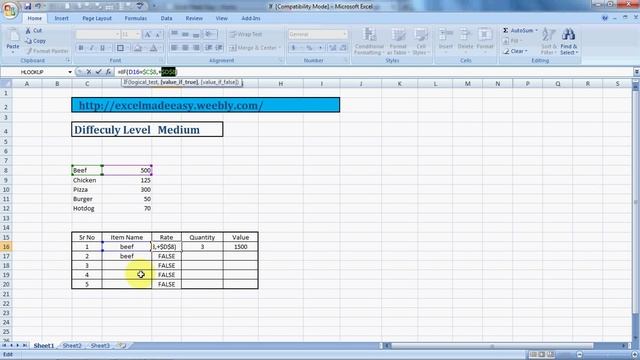This screenshot has width=640, height=360.
Task: Save workbook from quick access toolbar
Action: click(27, 6)
